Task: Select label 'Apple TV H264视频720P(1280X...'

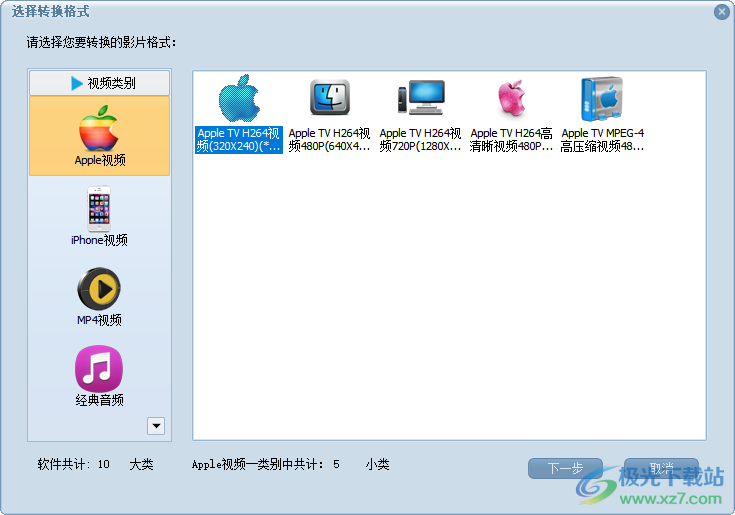Action: pos(420,140)
